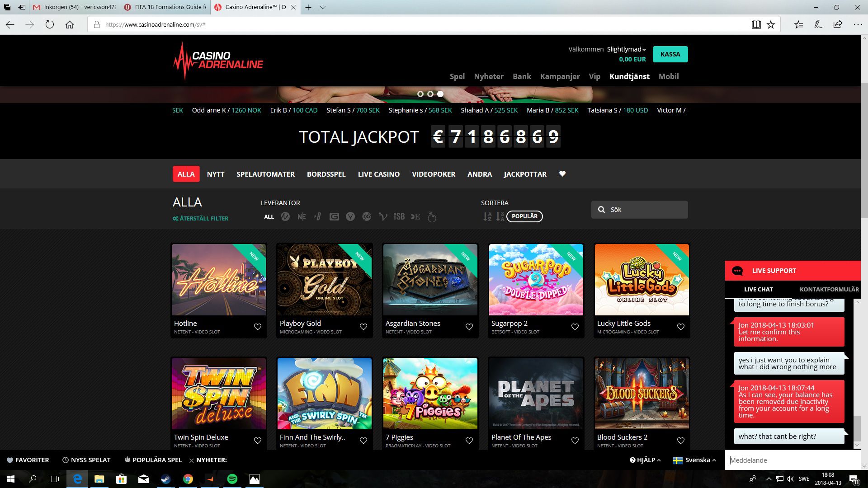868x488 pixels.
Task: Click the Kassa button
Action: (x=670, y=54)
